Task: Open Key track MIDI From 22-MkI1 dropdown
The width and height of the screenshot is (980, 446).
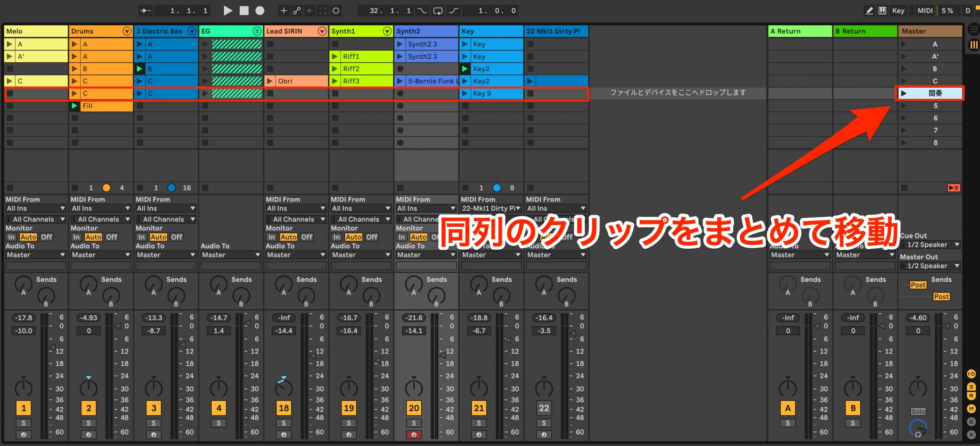Action: point(491,208)
